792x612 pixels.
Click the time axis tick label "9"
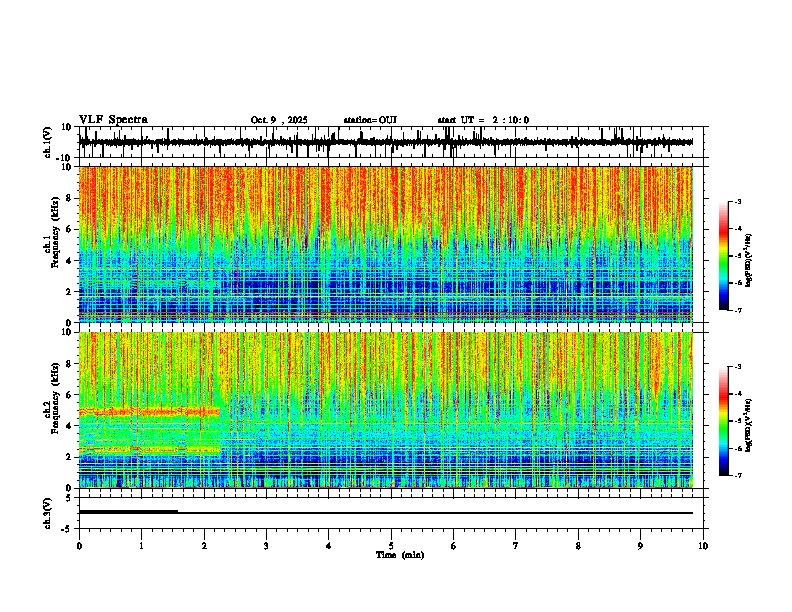(x=640, y=546)
